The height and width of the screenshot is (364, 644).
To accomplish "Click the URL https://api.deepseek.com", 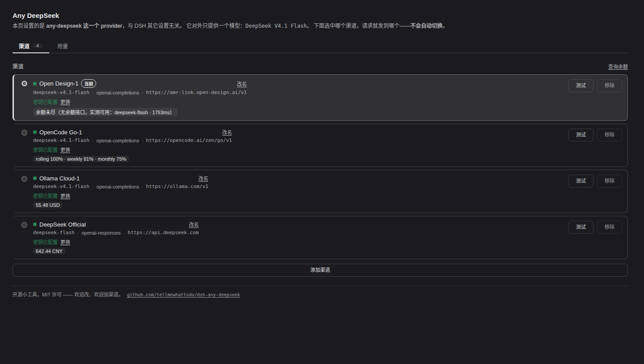I will point(163,233).
